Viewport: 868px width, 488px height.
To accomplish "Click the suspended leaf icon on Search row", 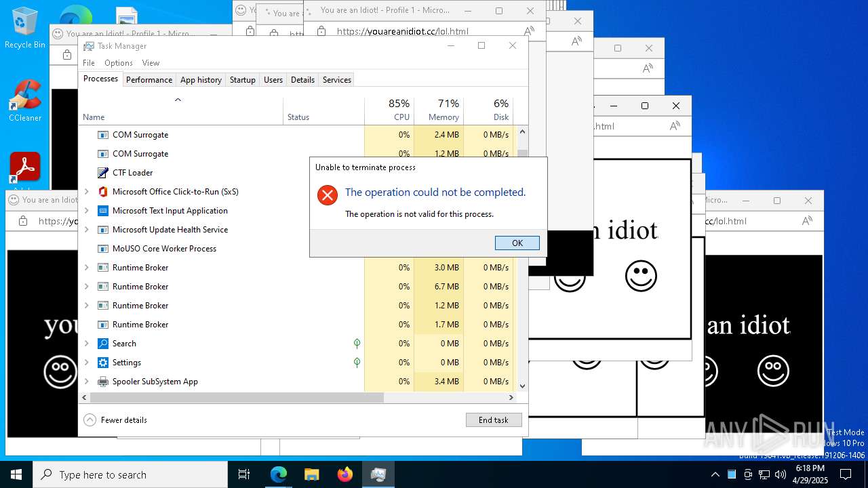I will (x=357, y=344).
